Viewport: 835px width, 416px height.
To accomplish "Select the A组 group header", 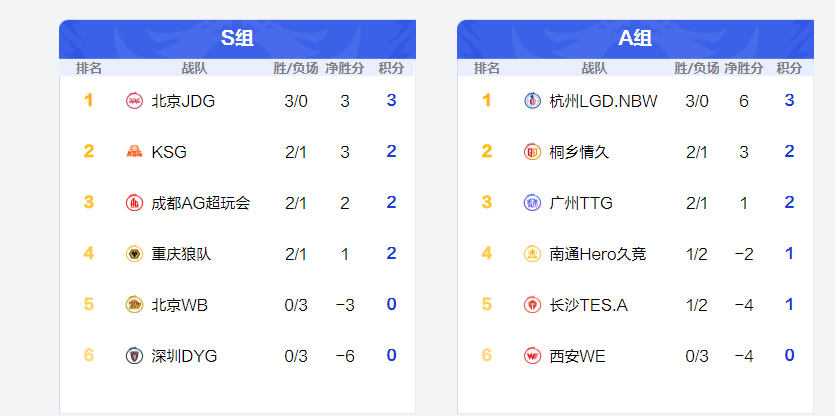I will point(635,39).
